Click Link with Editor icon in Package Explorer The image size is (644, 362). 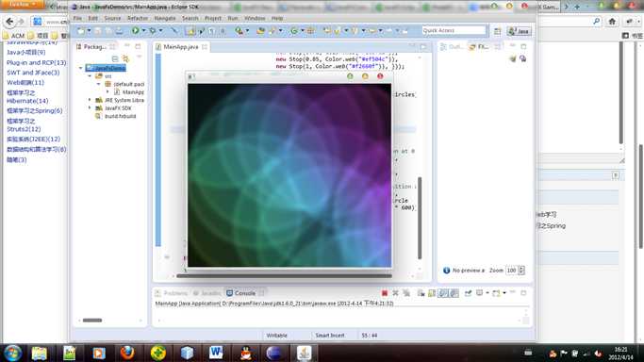point(125,58)
